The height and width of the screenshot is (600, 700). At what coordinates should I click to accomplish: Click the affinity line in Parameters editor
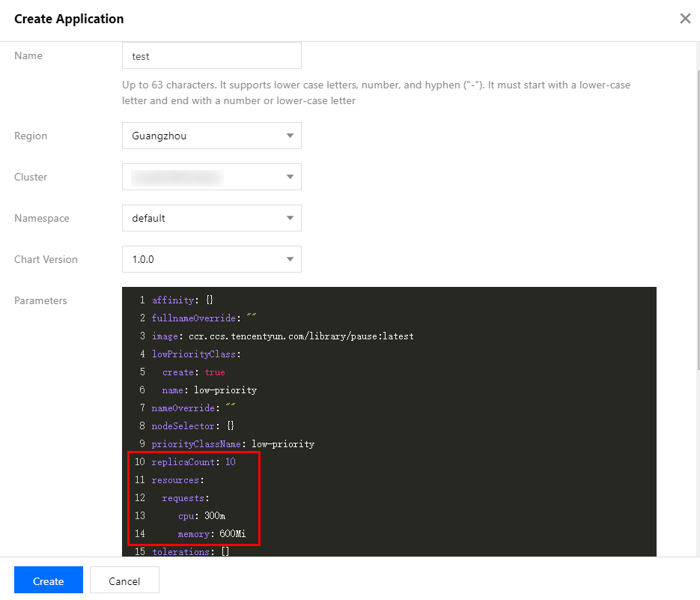click(182, 300)
